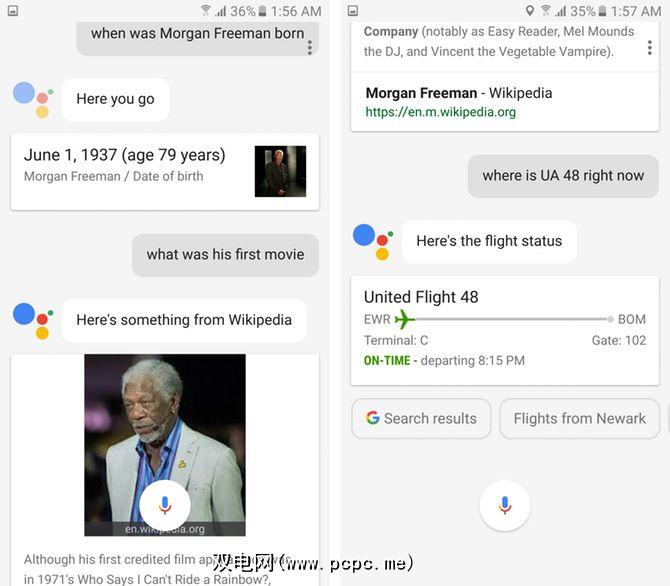Tap the 'Here's the flight status' reply bubble
This screenshot has width=670, height=586.
(x=489, y=241)
